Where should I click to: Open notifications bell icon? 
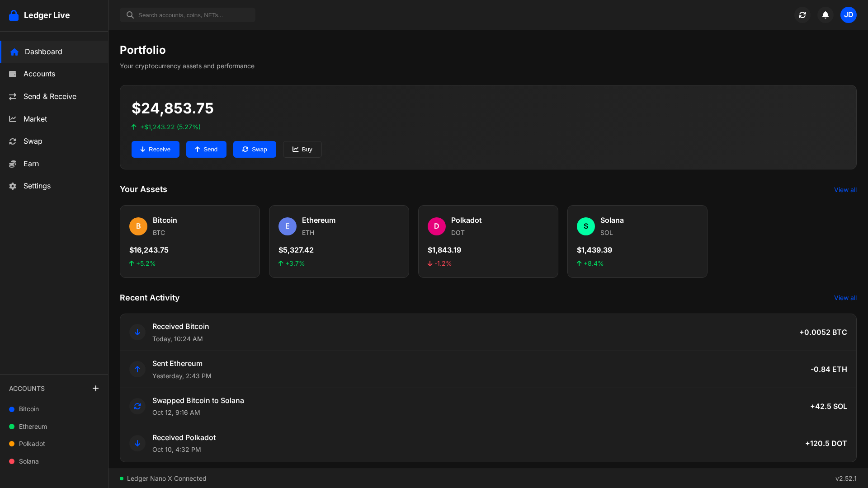pyautogui.click(x=826, y=15)
